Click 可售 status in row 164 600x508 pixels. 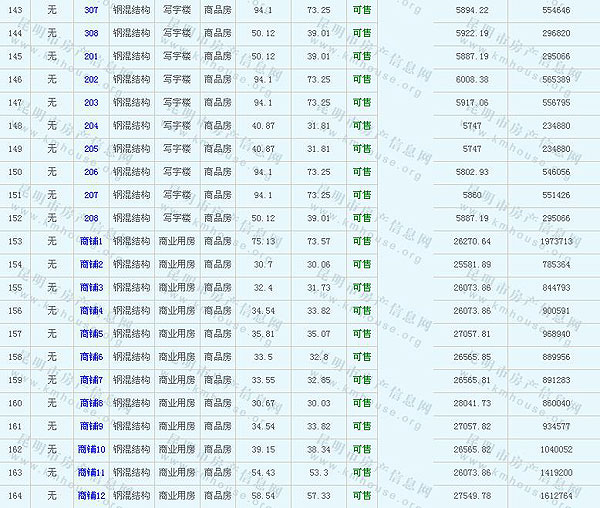(361, 495)
